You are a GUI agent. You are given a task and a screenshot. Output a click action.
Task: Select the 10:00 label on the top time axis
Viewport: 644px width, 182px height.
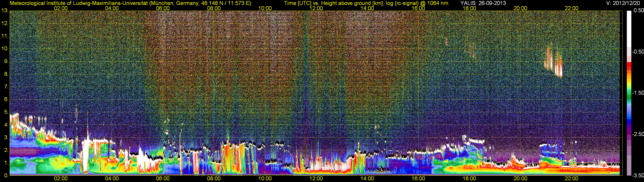tap(265, 8)
